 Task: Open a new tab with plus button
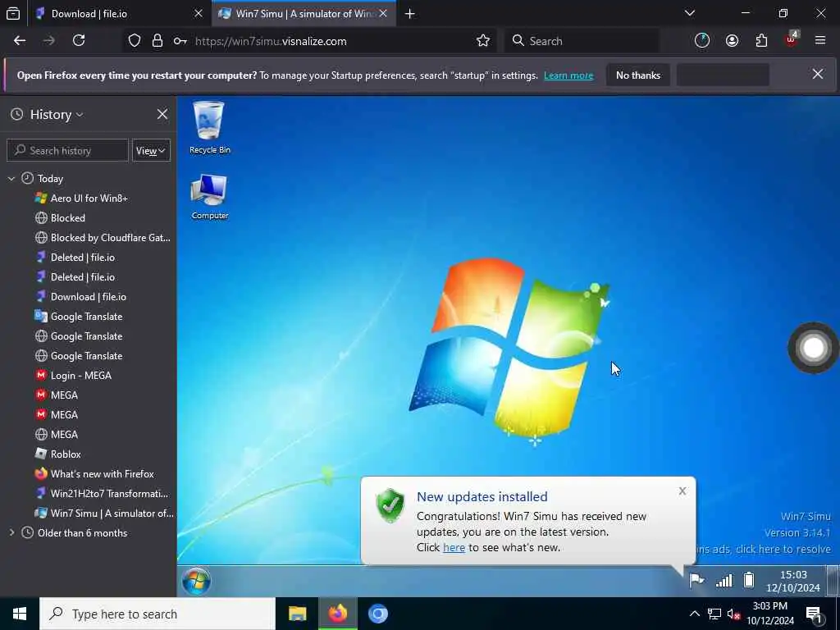pyautogui.click(x=410, y=14)
